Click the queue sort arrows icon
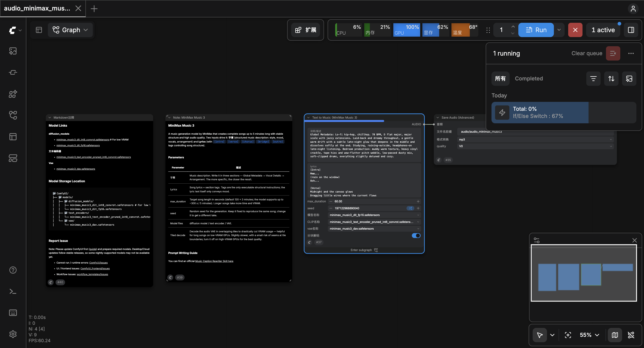Screen dimensions: 644x348 [x=611, y=79]
